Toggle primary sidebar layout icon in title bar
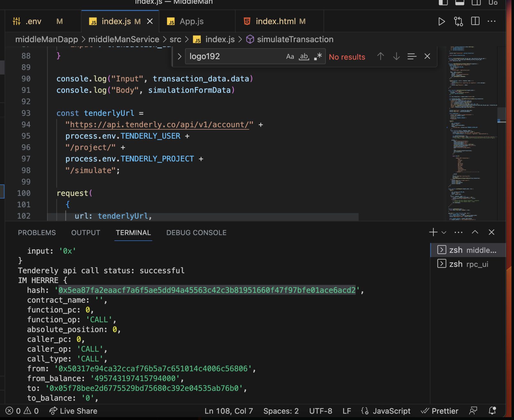Screen dimensions: 514x420 443,2
